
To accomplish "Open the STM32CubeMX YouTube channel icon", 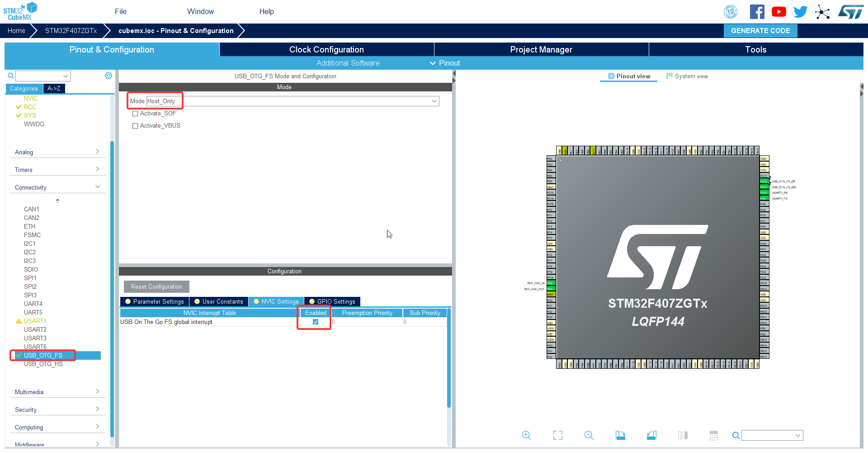I will click(778, 11).
